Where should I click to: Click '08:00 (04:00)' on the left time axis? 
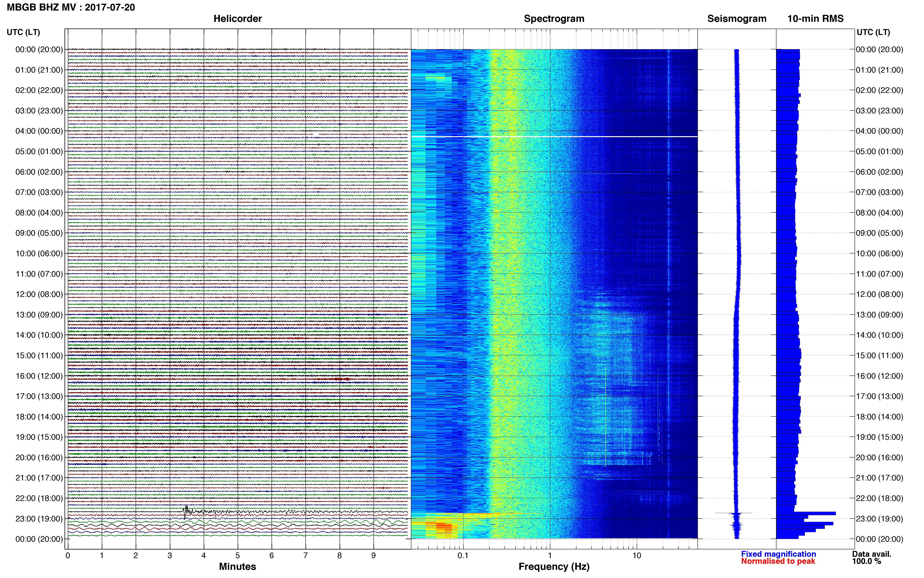(x=39, y=213)
